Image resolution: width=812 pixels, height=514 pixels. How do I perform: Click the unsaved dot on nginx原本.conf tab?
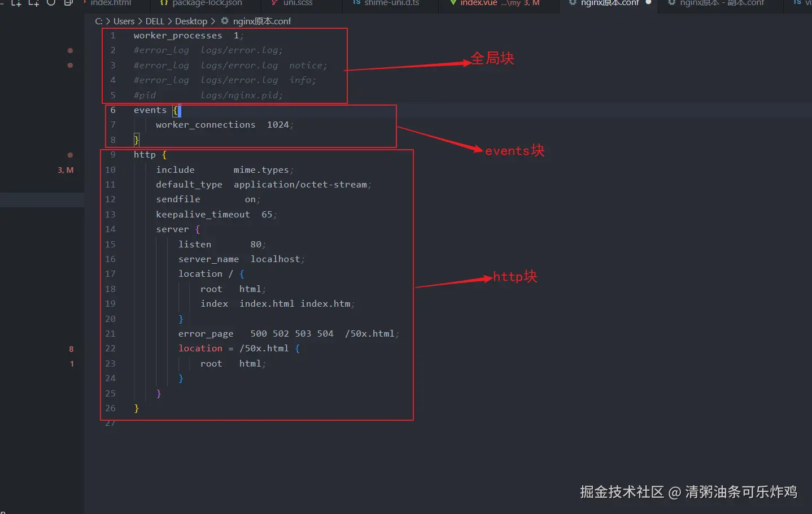(648, 3)
